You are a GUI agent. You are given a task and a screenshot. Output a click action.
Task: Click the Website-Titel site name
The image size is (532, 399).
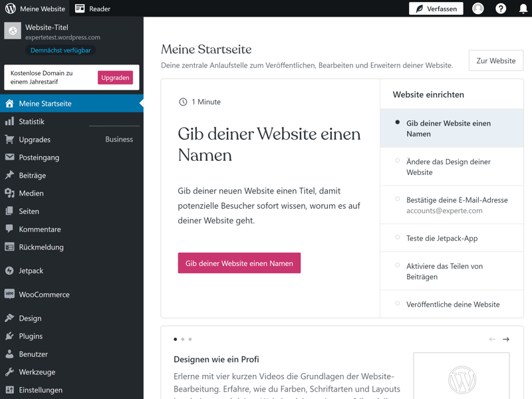[x=47, y=27]
